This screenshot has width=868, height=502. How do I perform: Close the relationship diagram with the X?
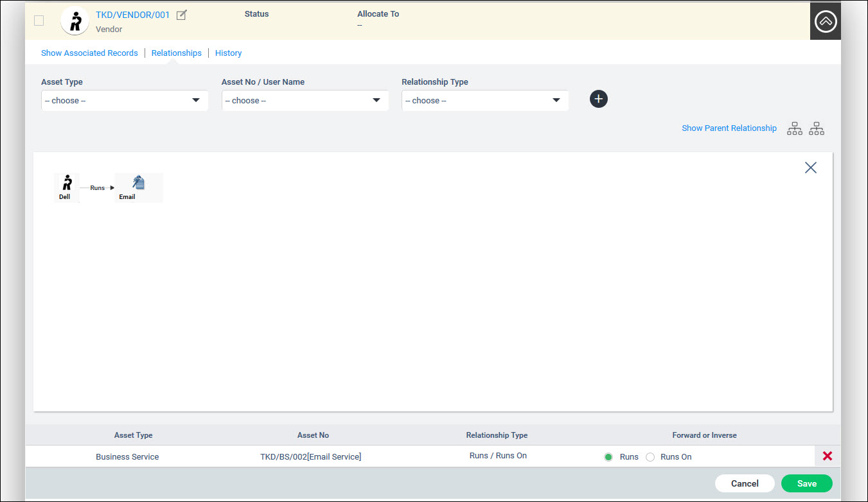click(810, 167)
